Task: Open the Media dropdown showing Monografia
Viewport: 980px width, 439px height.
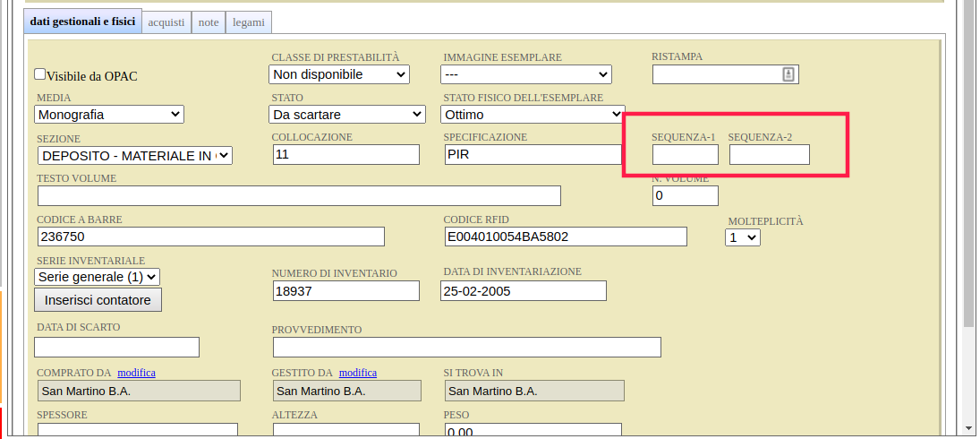Action: pos(108,115)
